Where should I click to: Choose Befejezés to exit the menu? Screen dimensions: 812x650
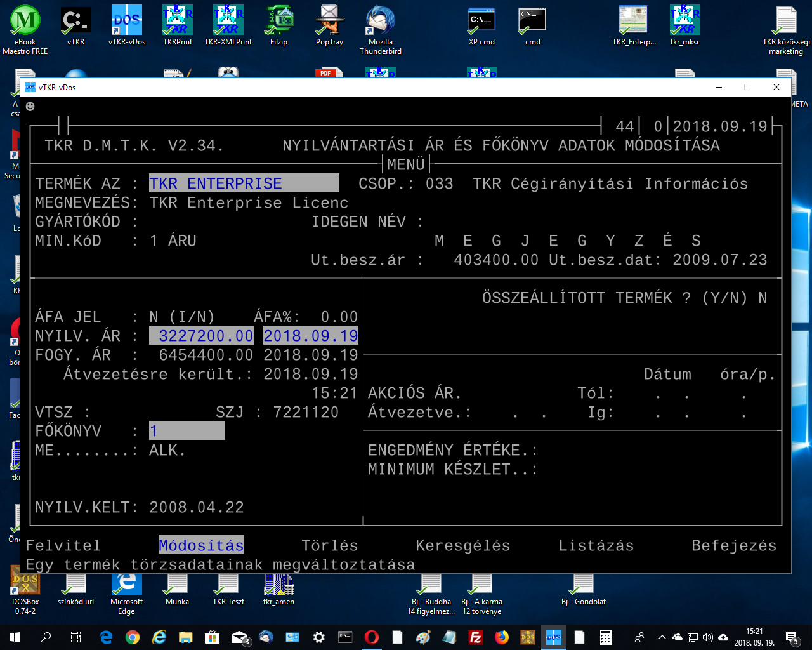click(x=734, y=545)
